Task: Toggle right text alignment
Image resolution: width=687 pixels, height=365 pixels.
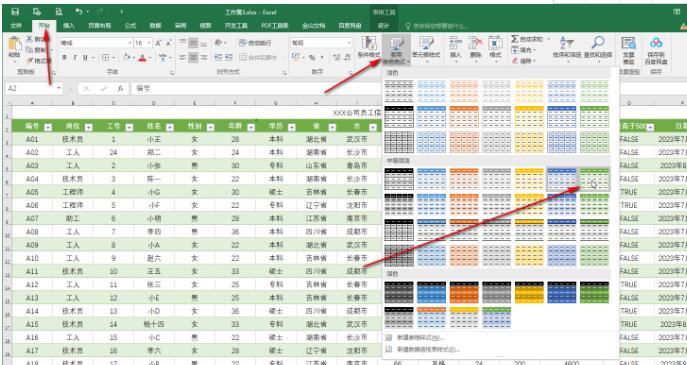Action: [x=204, y=57]
